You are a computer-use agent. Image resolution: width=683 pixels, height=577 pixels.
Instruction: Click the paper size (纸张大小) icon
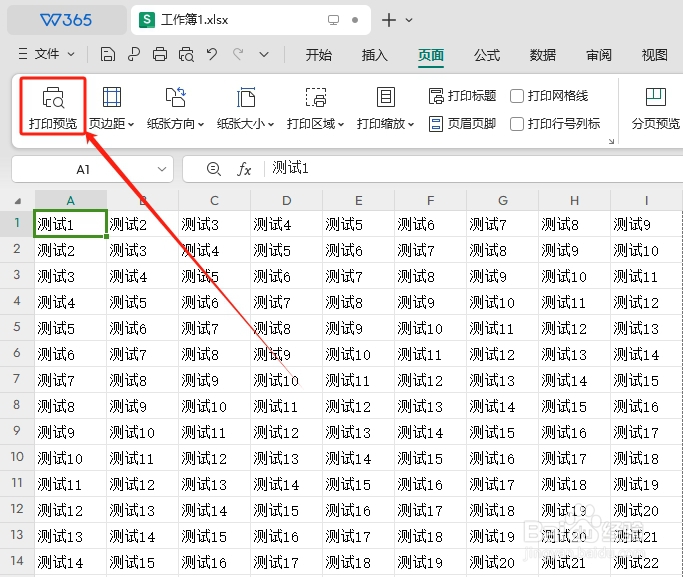(246, 97)
